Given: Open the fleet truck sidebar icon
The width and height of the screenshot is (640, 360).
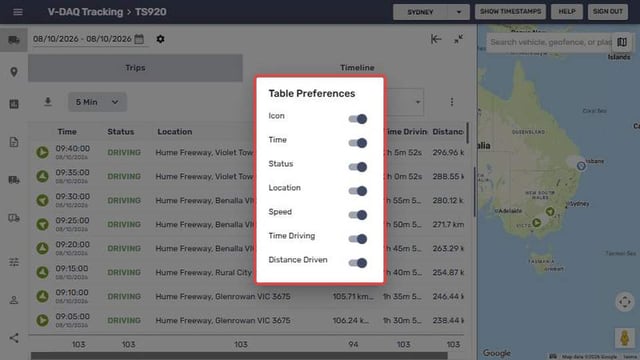Looking at the screenshot, I should (x=14, y=180).
